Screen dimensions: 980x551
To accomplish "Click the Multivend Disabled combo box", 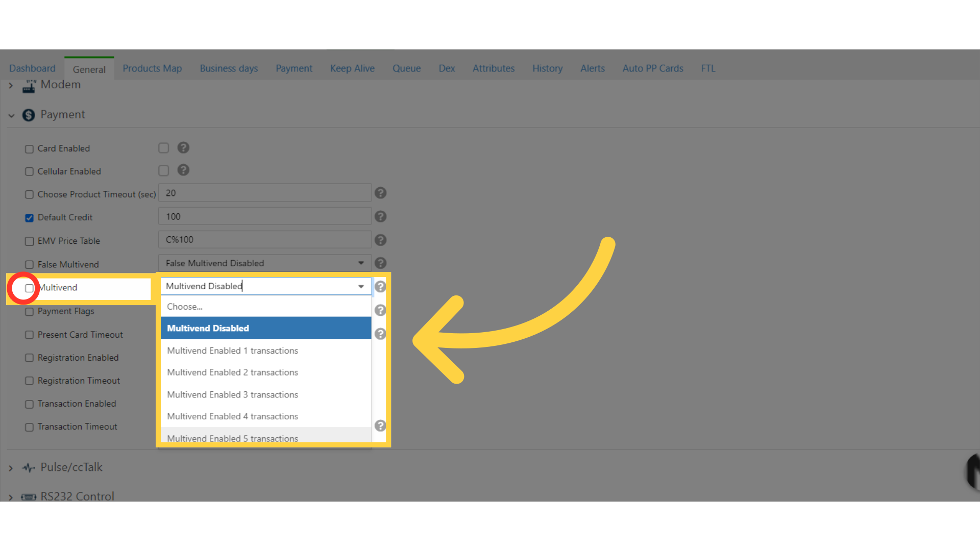I will pyautogui.click(x=266, y=286).
